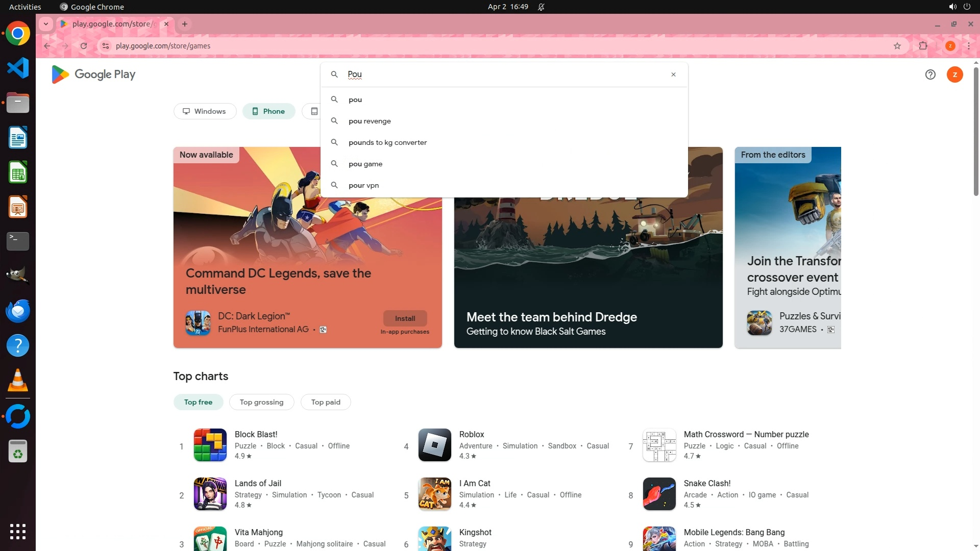
Task: Select the Phone device filter chip
Action: pyautogui.click(x=268, y=111)
